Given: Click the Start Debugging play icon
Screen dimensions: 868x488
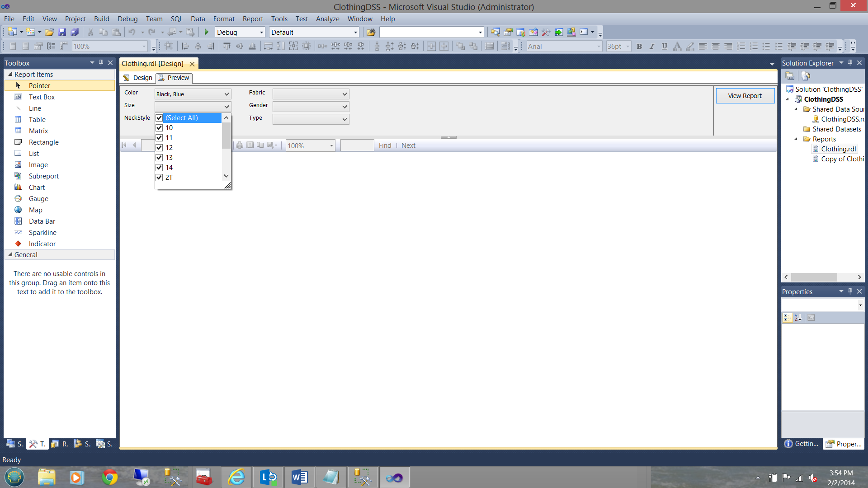Looking at the screenshot, I should pyautogui.click(x=207, y=32).
